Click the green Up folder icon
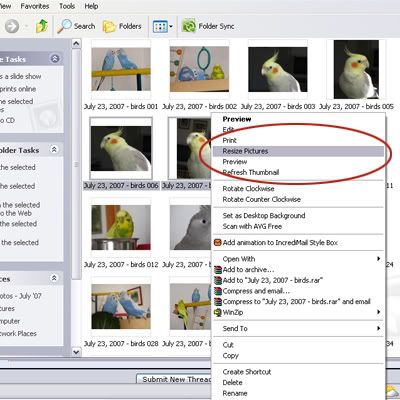Screen dimensions: 400x400 pos(42,26)
